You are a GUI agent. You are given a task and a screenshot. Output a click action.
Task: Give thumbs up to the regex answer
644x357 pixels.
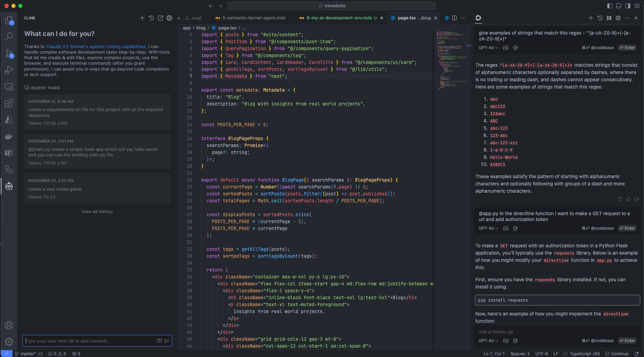coord(628,199)
